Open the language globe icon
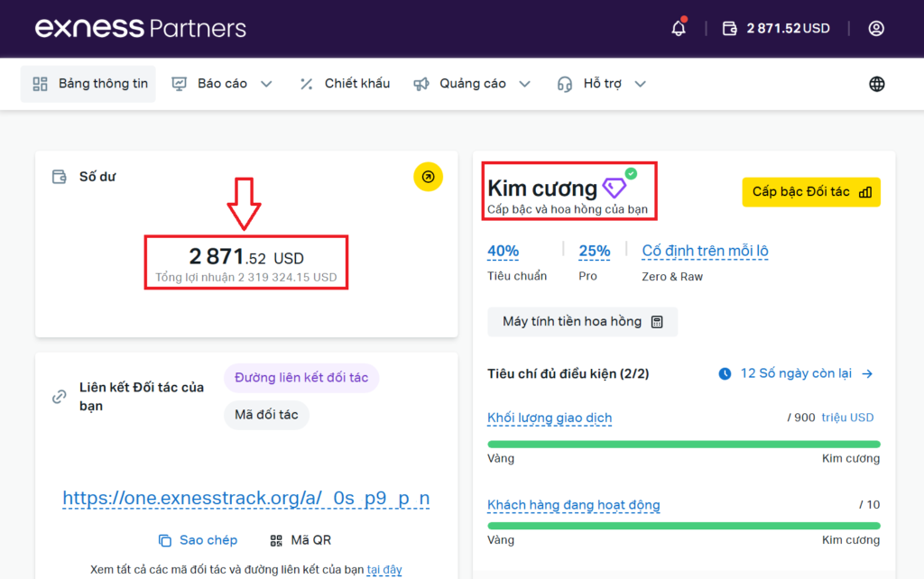The width and height of the screenshot is (924, 579). point(876,84)
